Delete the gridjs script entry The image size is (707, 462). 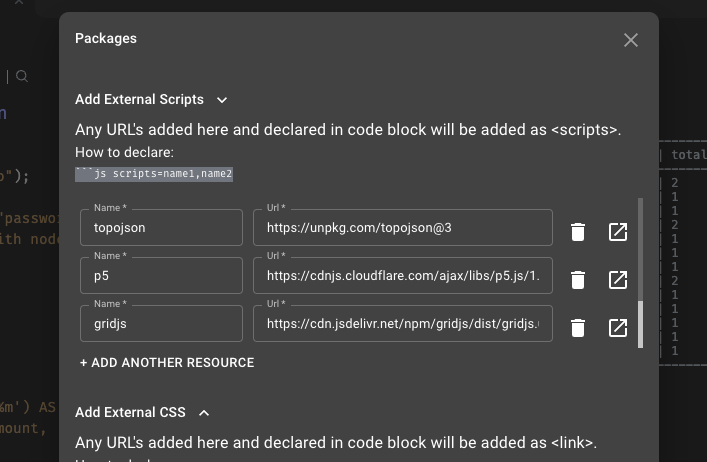tap(578, 328)
